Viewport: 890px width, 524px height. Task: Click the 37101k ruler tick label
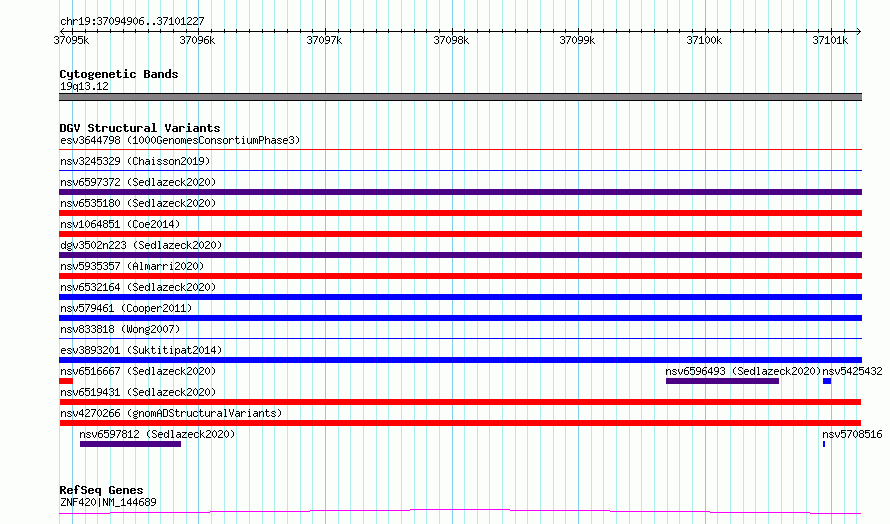(830, 40)
